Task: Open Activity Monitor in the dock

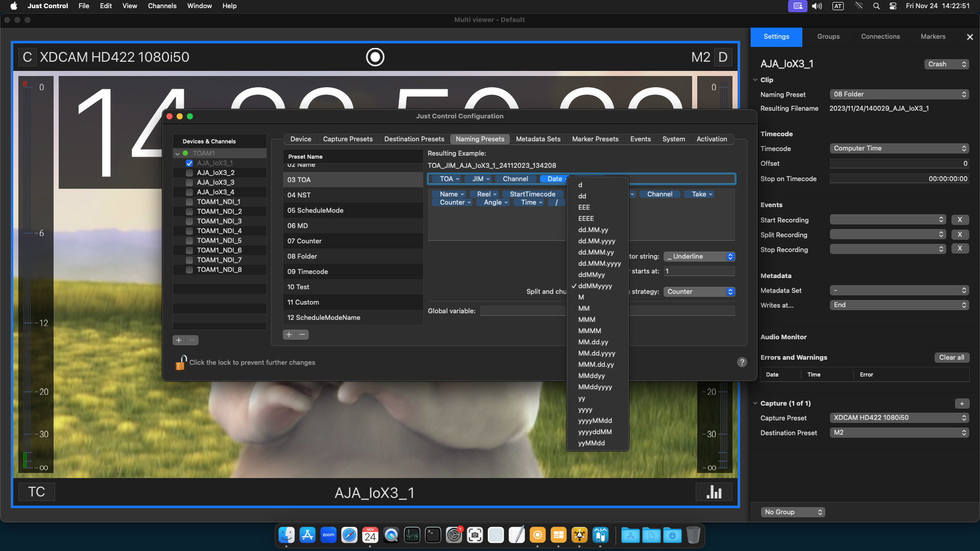Action: click(x=412, y=535)
